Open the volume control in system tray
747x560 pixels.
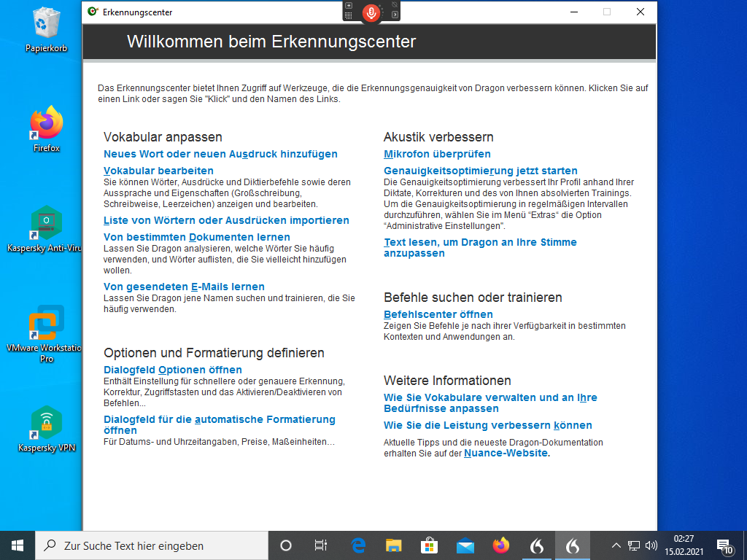click(x=651, y=545)
